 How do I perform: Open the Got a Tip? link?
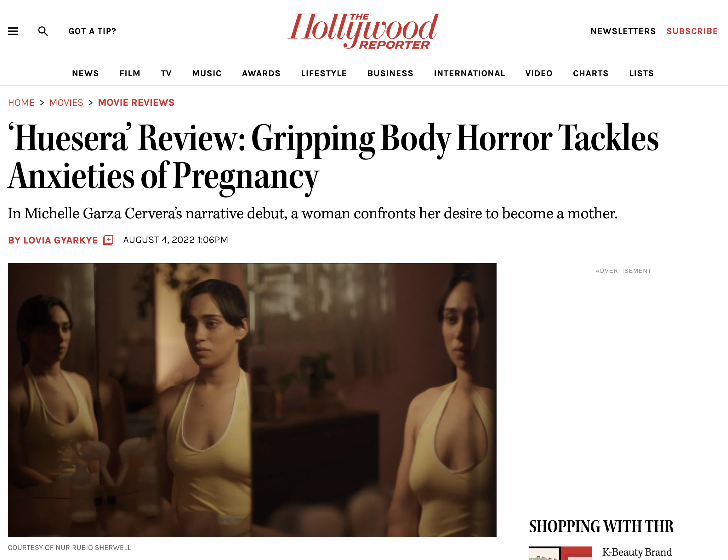92,31
